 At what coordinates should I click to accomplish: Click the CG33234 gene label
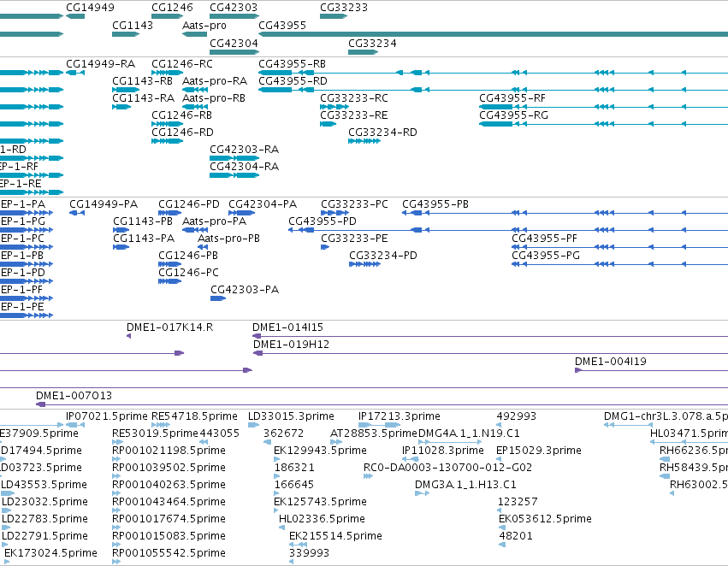click(x=372, y=43)
